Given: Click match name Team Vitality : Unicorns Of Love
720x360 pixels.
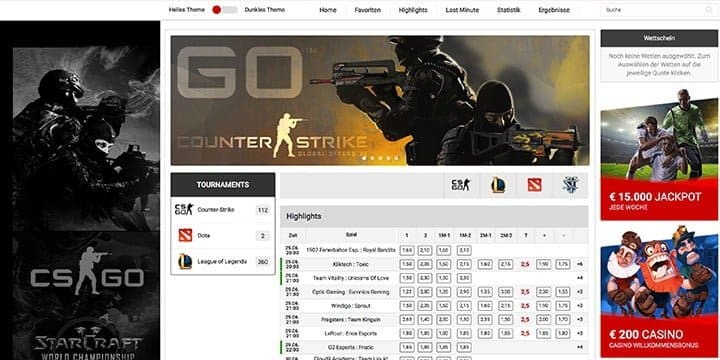Looking at the screenshot, I should click(351, 278).
